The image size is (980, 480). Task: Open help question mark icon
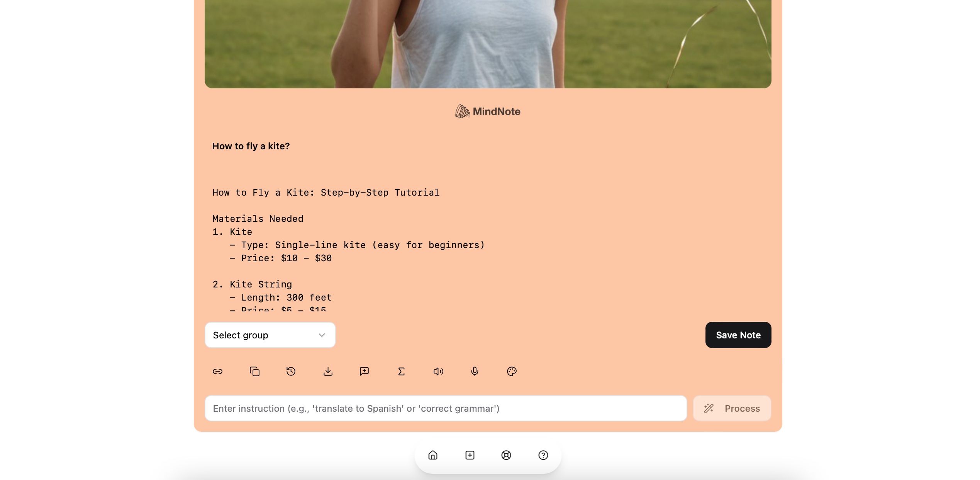coord(543,455)
